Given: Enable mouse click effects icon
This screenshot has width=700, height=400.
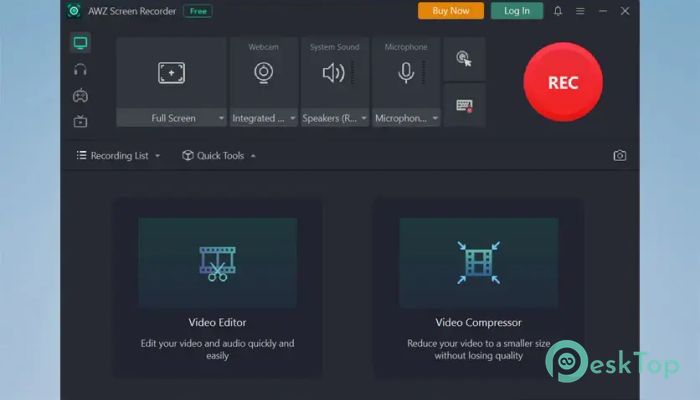Looking at the screenshot, I should [x=464, y=59].
